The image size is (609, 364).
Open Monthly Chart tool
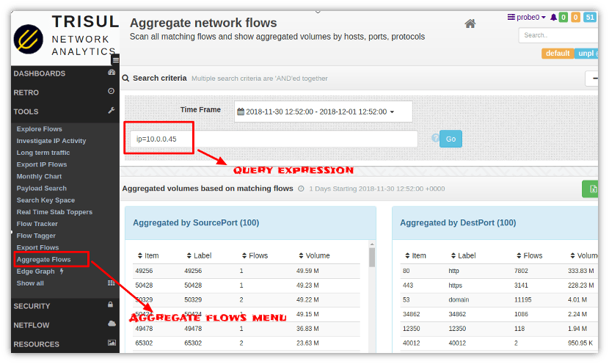(x=39, y=176)
